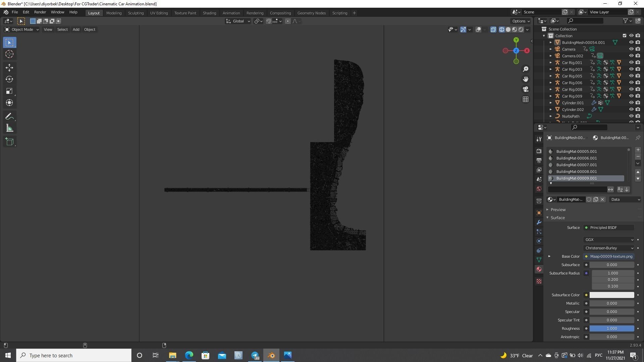The image size is (644, 362).
Task: Select BuildingMat-00007.001 material slot
Action: (x=576, y=165)
